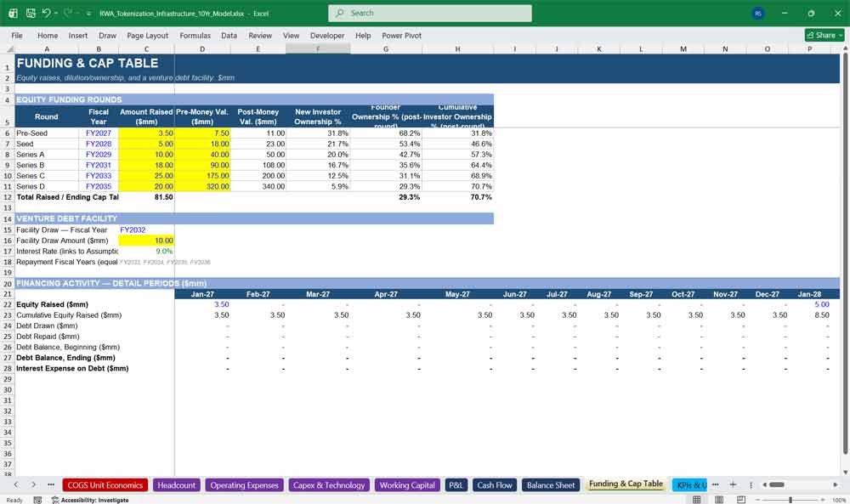The image size is (850, 504).
Task: Open the File menu
Action: [x=17, y=35]
